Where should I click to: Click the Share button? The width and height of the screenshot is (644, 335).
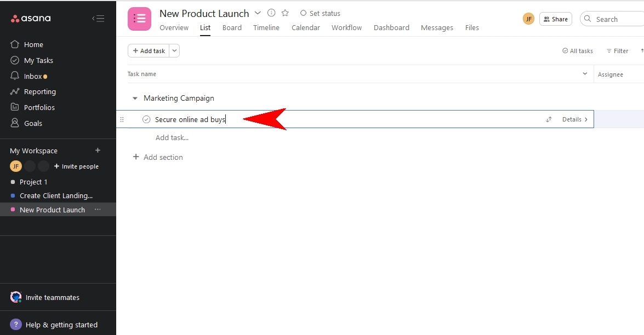pyautogui.click(x=555, y=18)
